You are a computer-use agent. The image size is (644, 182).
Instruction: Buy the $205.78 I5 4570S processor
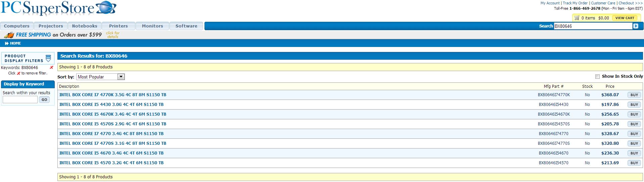click(x=634, y=124)
